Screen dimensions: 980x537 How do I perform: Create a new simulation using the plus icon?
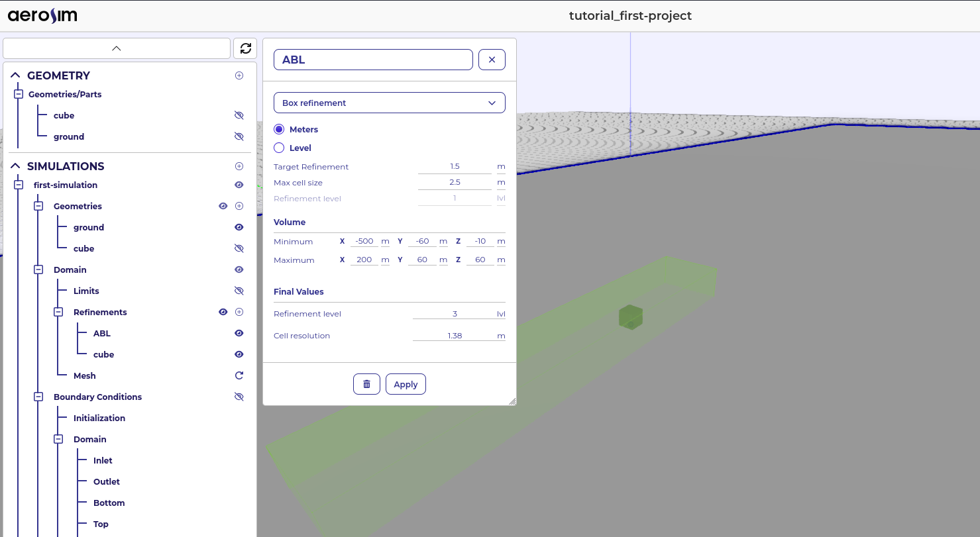239,166
